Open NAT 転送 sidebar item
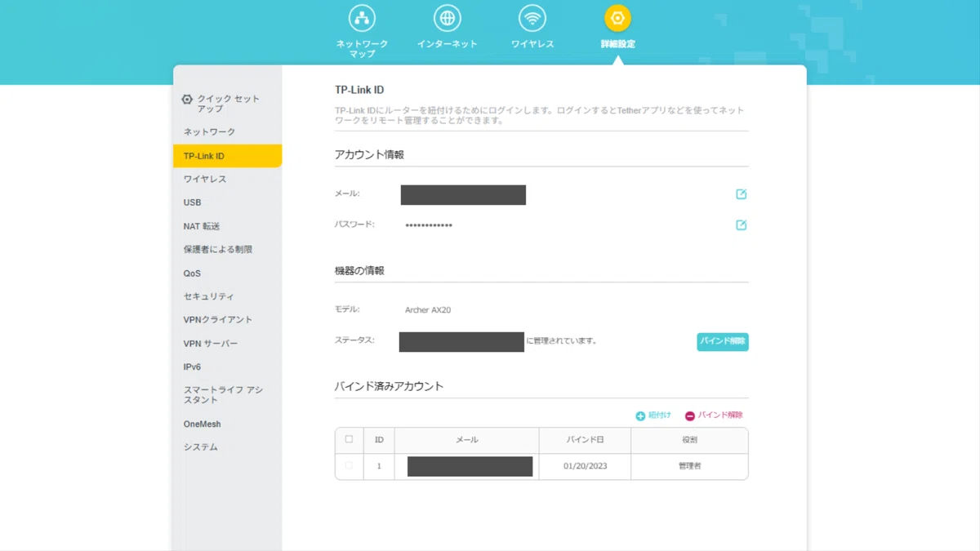The height and width of the screenshot is (551, 980). (228, 226)
